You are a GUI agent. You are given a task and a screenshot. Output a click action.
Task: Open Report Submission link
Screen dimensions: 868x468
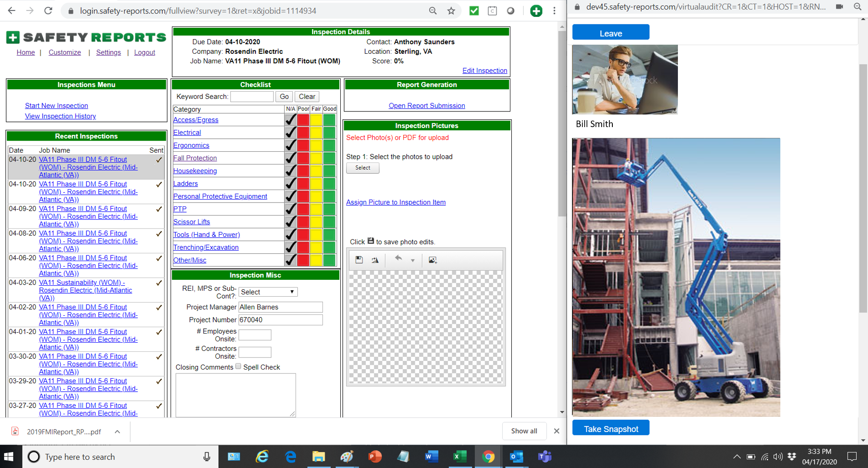tap(427, 105)
